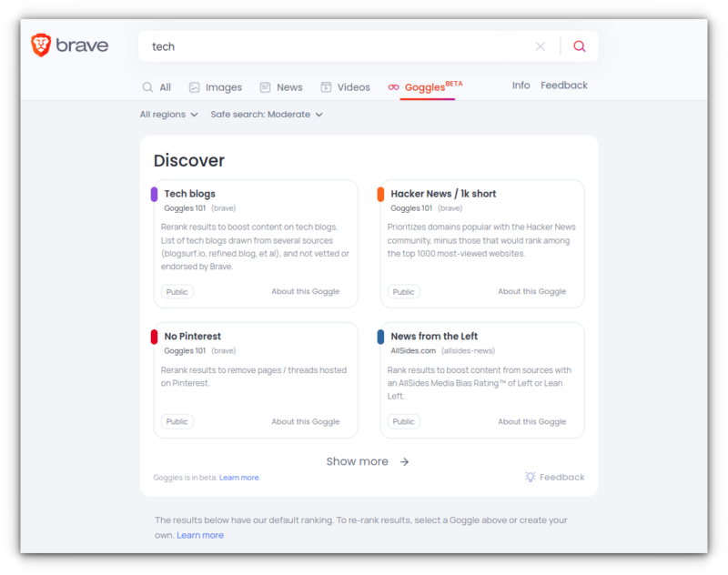Click the Public badge on Tech blogs
728x575 pixels.
[177, 292]
